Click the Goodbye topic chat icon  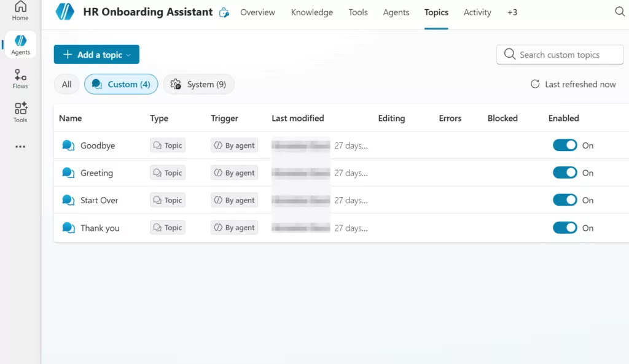click(68, 145)
